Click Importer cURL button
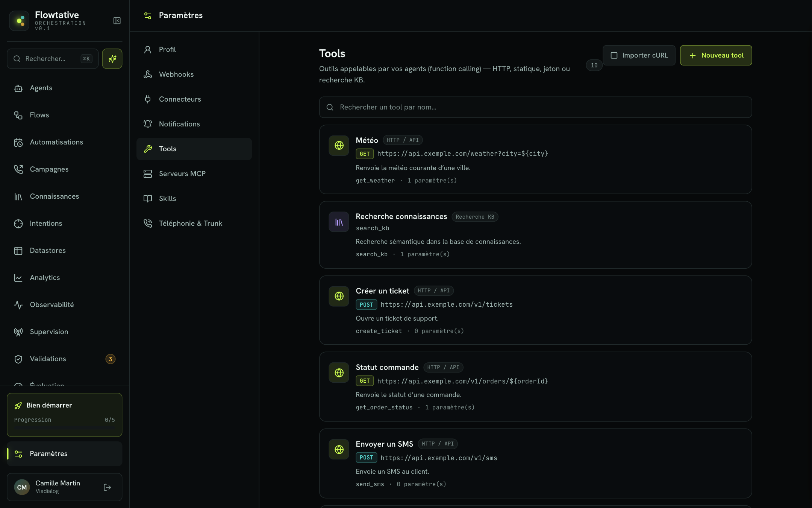The image size is (812, 508). coord(639,55)
